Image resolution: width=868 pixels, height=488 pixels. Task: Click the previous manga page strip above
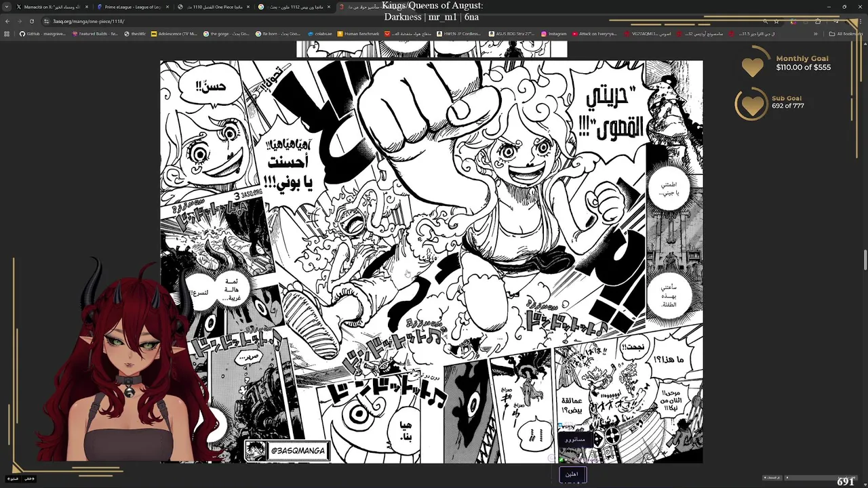[432, 49]
